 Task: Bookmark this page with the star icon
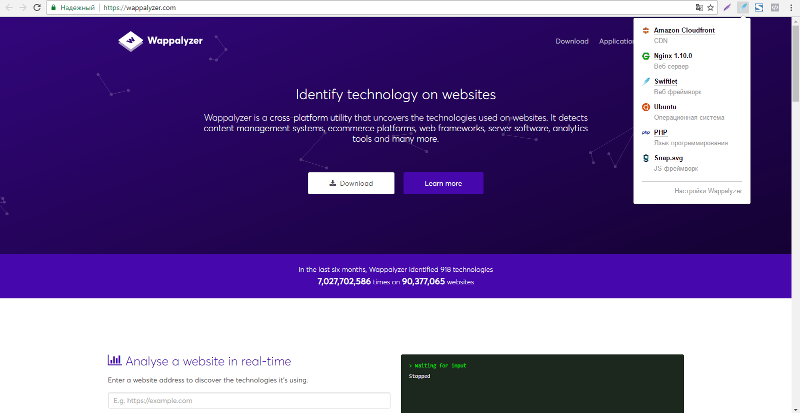[710, 8]
